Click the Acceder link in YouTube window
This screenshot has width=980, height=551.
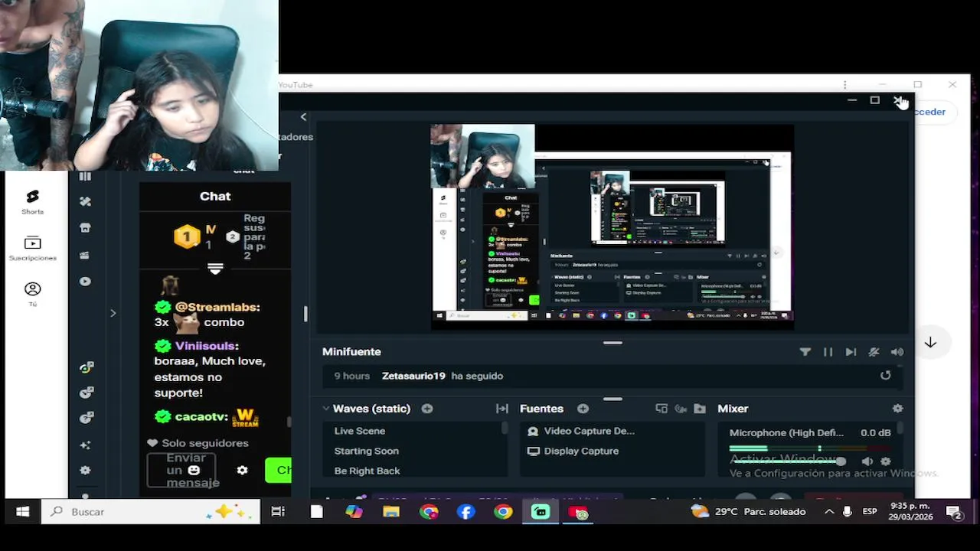[x=930, y=112]
